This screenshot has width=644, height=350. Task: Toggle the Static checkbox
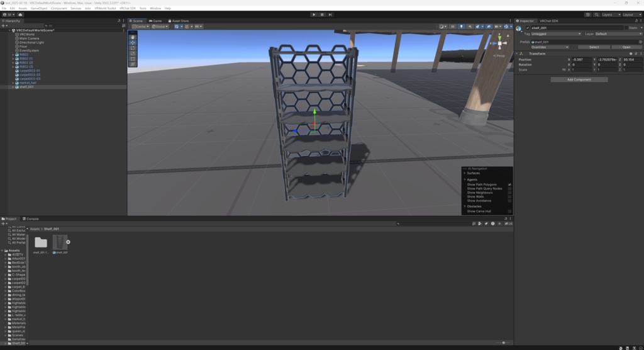[x=626, y=28]
